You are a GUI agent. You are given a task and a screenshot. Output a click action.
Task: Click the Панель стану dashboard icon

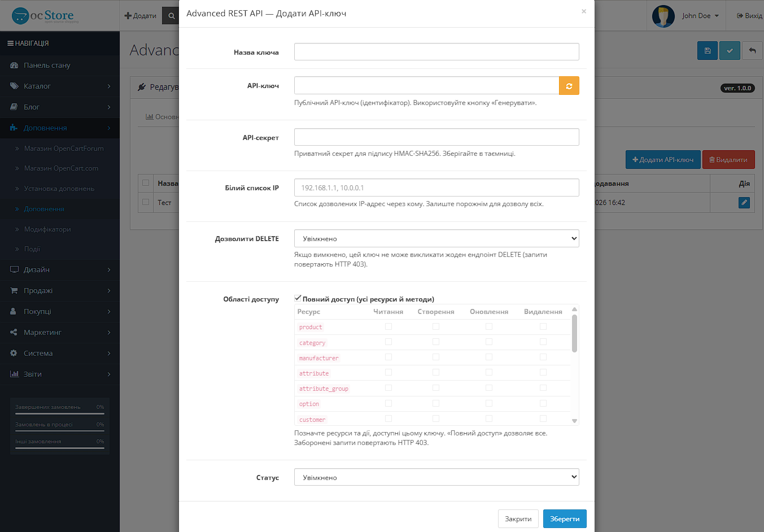tap(14, 66)
